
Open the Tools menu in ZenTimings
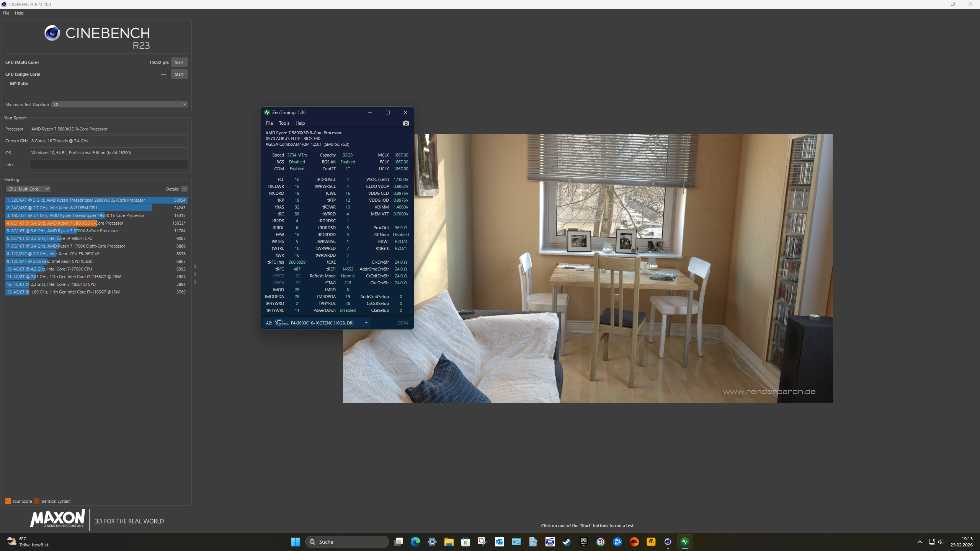pyautogui.click(x=284, y=123)
